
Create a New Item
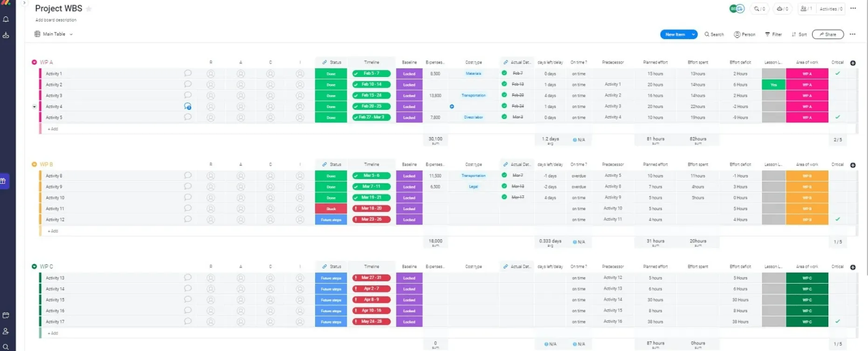[x=675, y=35]
